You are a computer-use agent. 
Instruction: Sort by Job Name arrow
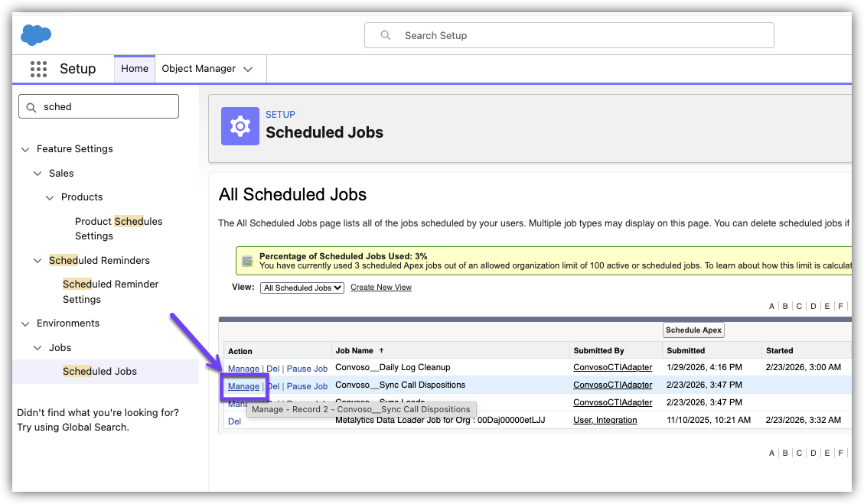click(382, 350)
